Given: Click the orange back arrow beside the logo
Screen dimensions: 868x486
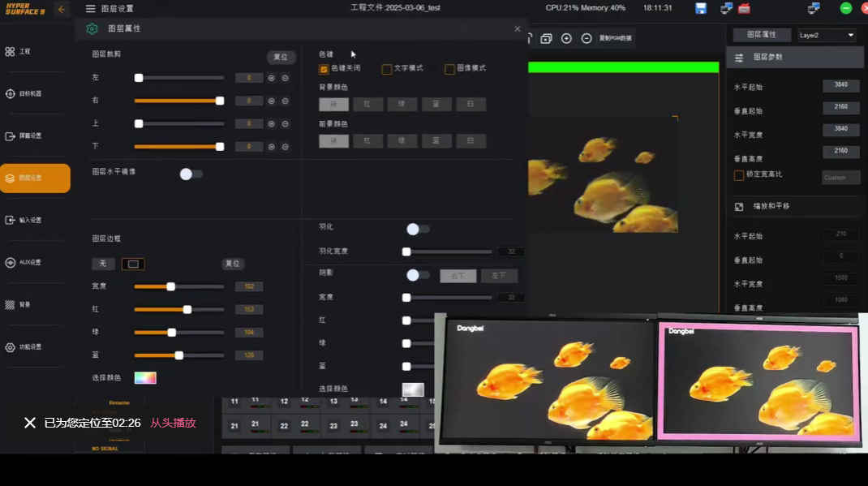Looking at the screenshot, I should 62,9.
